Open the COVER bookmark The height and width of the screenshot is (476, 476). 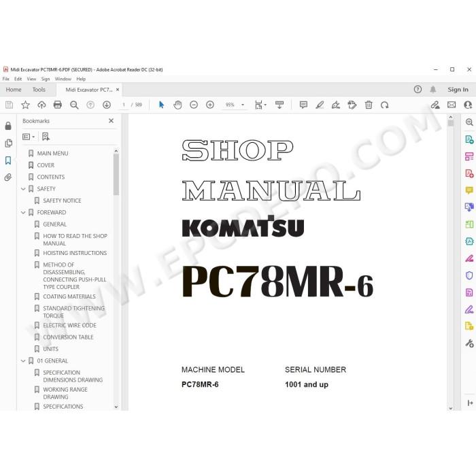(x=46, y=165)
